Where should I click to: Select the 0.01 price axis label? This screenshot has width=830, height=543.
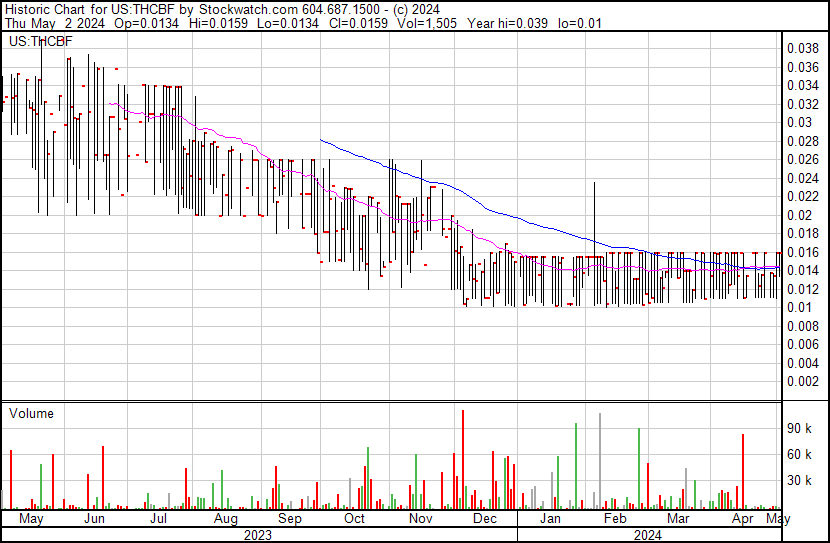point(799,307)
